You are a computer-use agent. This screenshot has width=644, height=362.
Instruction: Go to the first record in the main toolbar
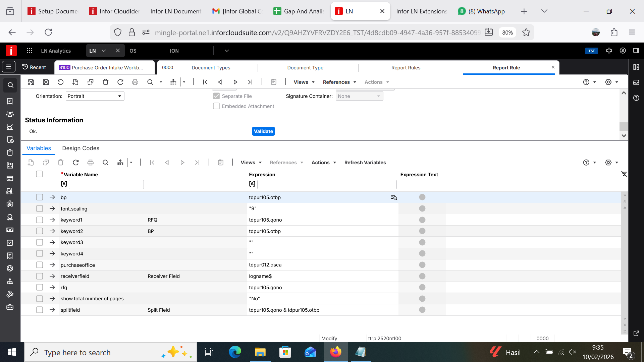point(205,82)
